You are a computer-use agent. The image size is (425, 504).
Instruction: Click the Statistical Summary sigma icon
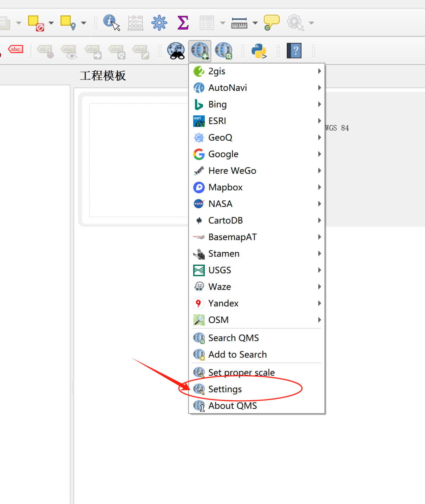183,23
